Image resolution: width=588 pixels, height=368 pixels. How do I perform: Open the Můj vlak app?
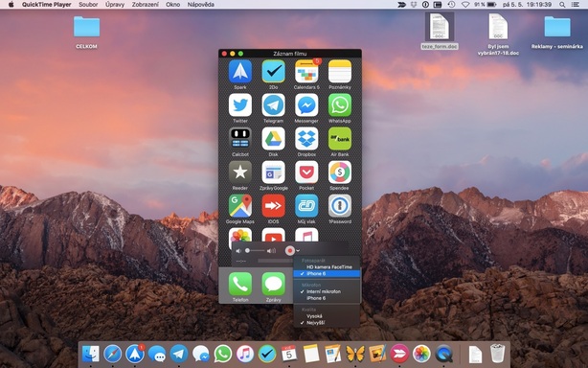(x=306, y=206)
